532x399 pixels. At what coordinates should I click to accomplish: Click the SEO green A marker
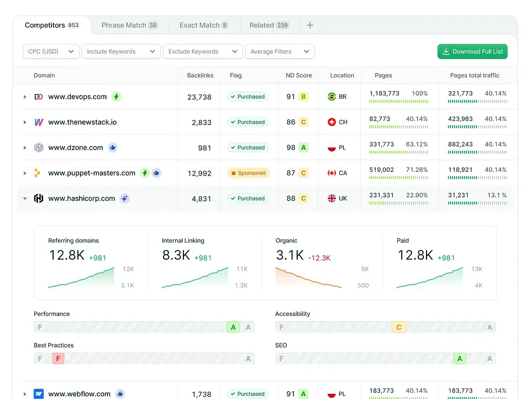pyautogui.click(x=460, y=358)
